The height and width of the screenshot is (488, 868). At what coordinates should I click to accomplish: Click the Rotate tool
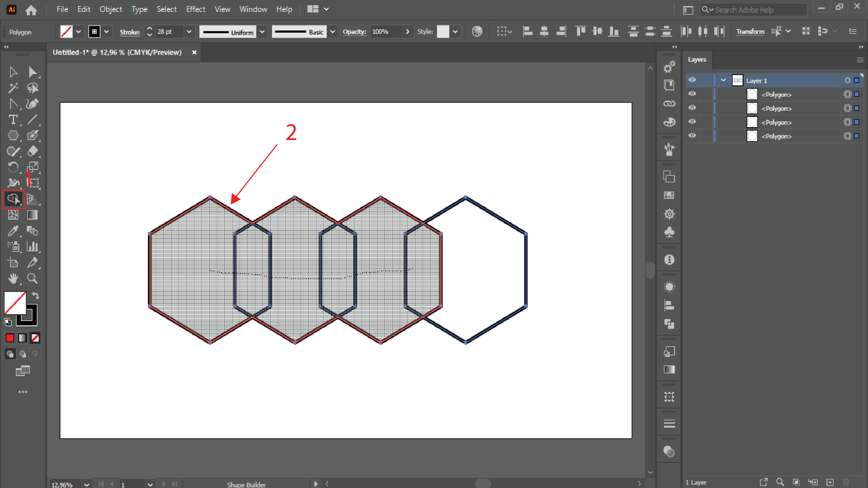pyautogui.click(x=13, y=167)
